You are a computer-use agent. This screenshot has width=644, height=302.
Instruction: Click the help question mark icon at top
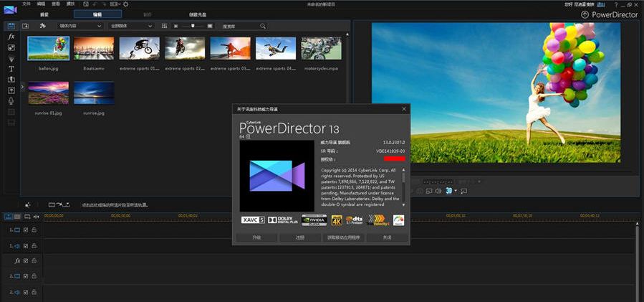(615, 4)
